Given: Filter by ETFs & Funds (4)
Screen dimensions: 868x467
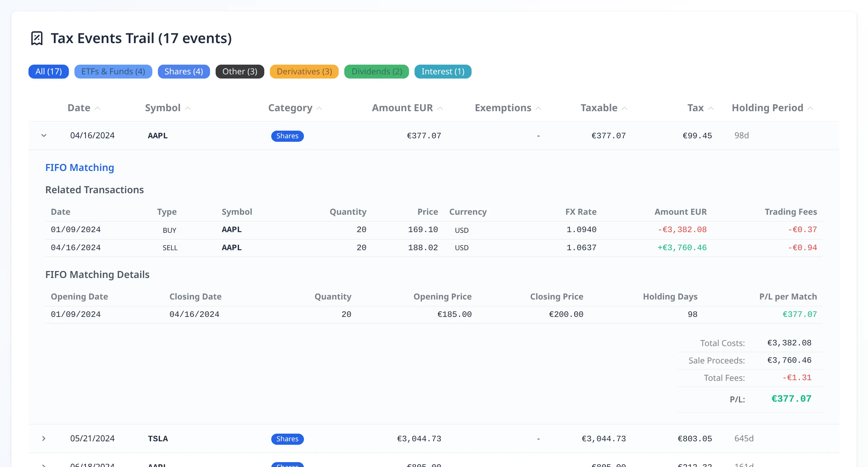Looking at the screenshot, I should coord(113,72).
